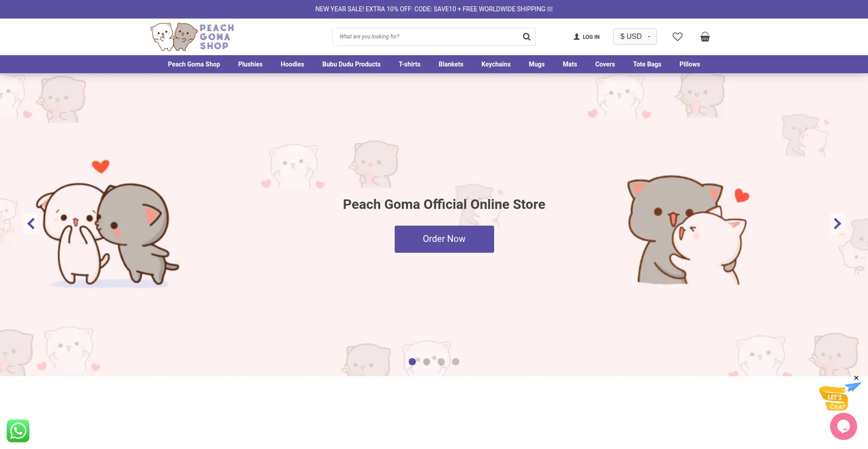View the shopping cart icon
This screenshot has width=868, height=449.
[x=705, y=37]
